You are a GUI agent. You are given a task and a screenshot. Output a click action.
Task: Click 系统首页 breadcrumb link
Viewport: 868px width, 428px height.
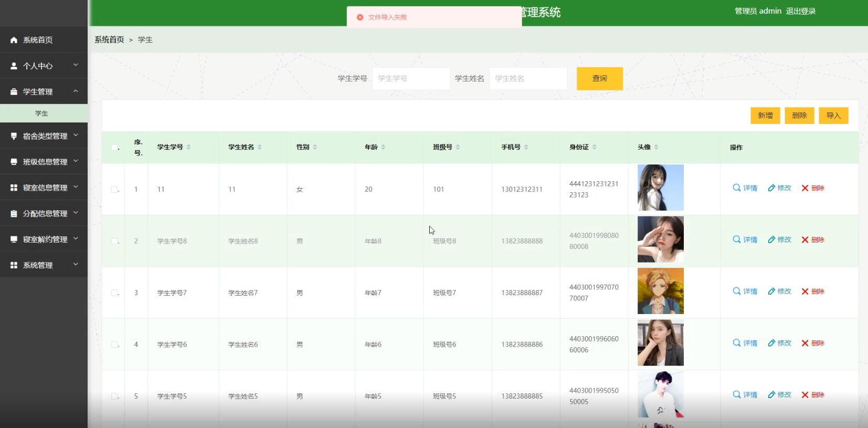(109, 39)
